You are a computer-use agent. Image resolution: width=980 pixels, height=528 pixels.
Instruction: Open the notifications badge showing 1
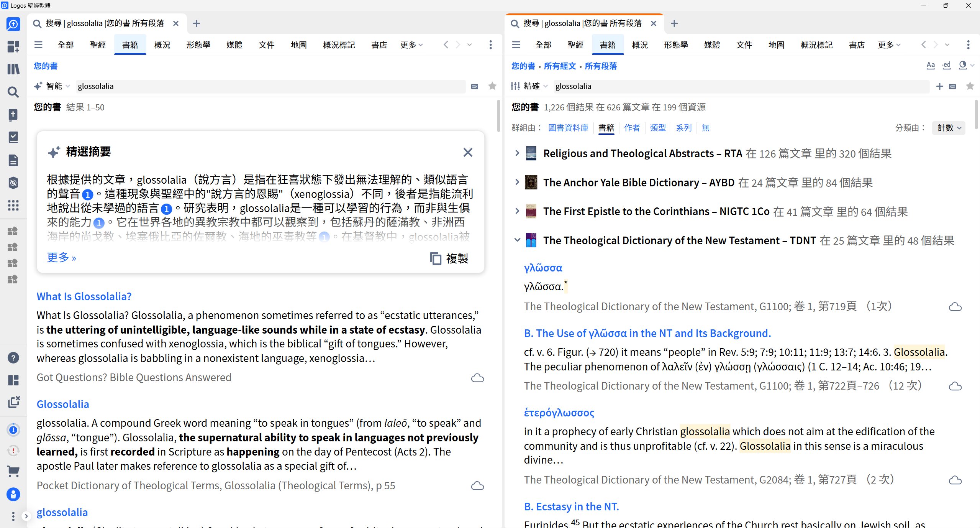point(13,430)
